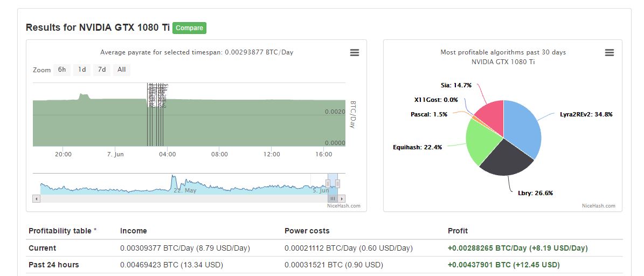The image size is (644, 276).
Task: Click past 24 hours profit +0.00437901 BTC
Action: coord(503,265)
